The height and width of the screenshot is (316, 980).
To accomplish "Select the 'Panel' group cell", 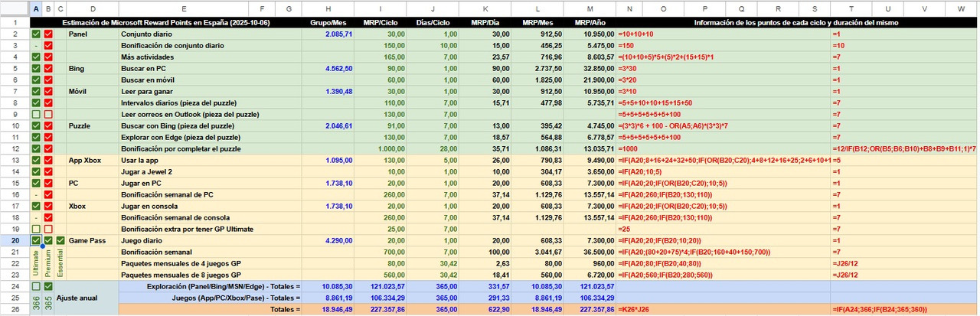I will point(93,34).
